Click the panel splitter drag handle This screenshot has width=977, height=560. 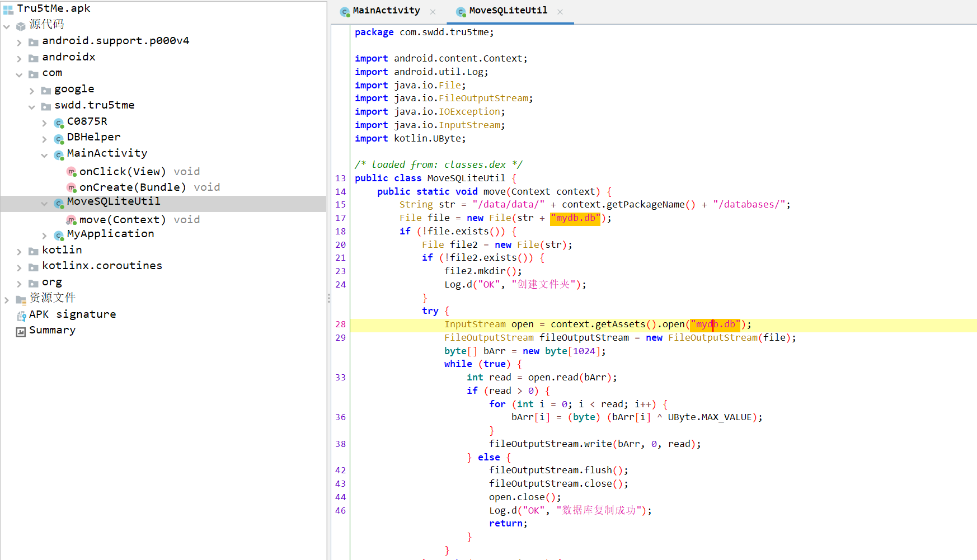point(328,299)
